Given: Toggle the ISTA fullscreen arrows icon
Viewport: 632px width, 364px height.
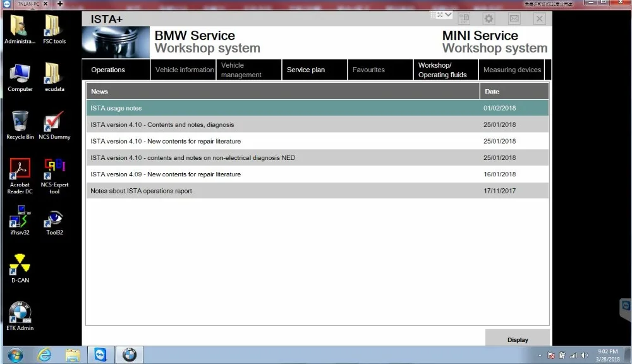Looking at the screenshot, I should (x=440, y=15).
